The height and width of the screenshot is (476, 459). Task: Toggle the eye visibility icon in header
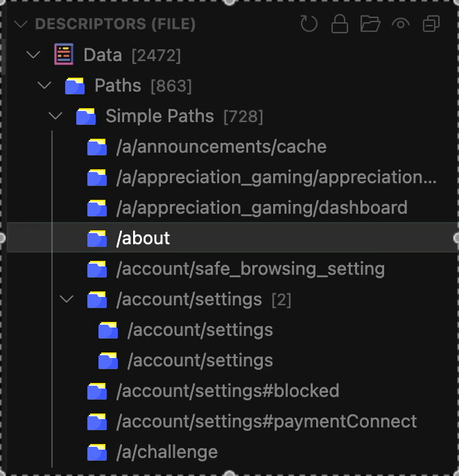point(401,24)
